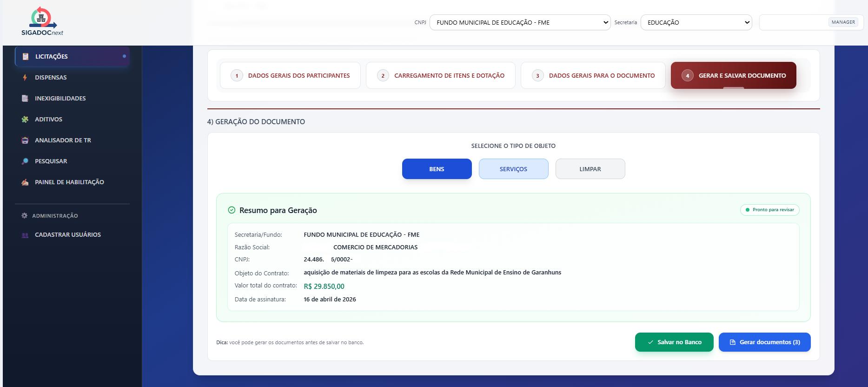Click the checkmark icon in Salvar no Banco

click(650, 342)
